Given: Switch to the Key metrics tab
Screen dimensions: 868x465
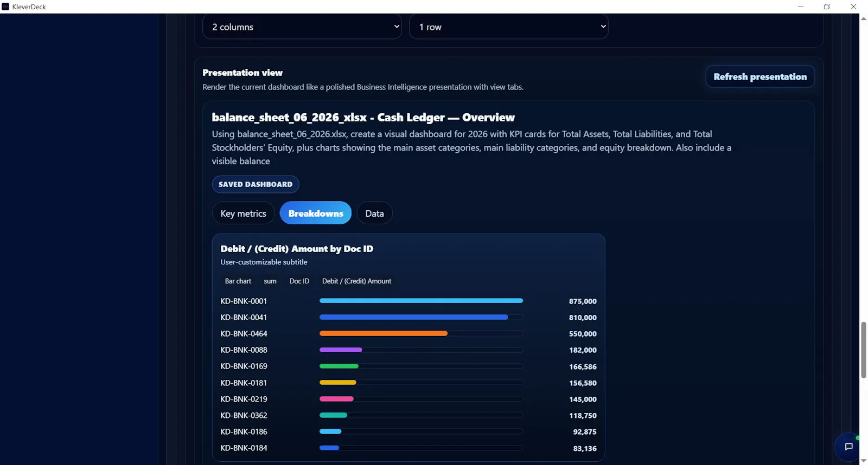Looking at the screenshot, I should [x=243, y=213].
